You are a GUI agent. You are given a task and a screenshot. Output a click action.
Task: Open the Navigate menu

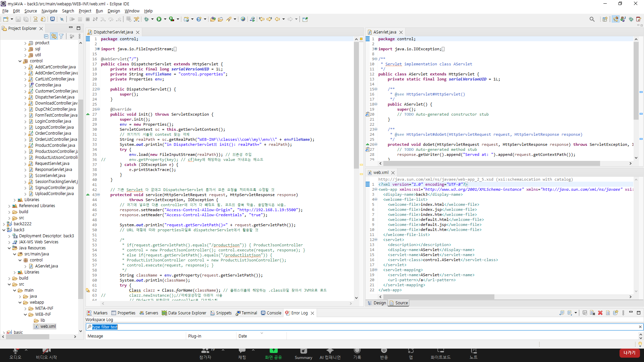tap(49, 11)
